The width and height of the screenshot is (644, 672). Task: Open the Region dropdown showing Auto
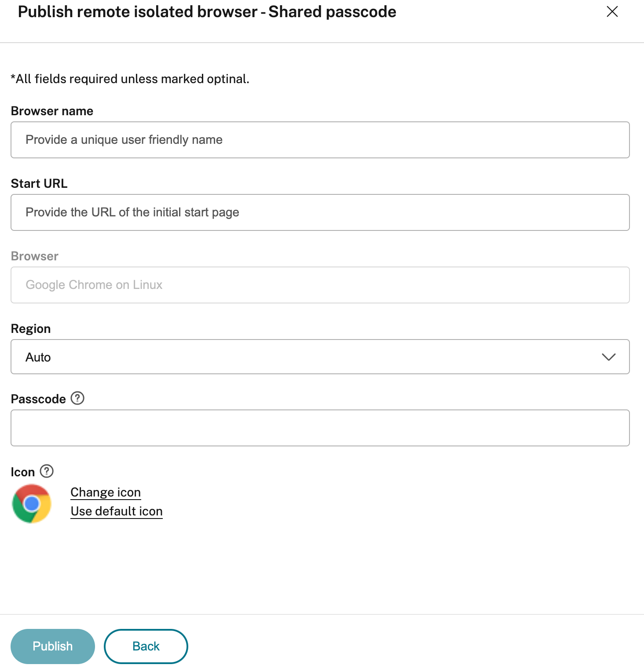308,357
